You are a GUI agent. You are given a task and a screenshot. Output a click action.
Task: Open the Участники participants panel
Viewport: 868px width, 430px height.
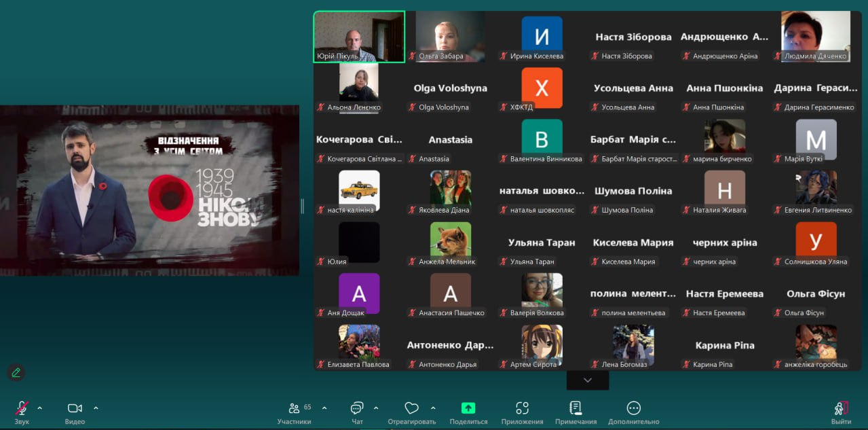pyautogui.click(x=294, y=408)
